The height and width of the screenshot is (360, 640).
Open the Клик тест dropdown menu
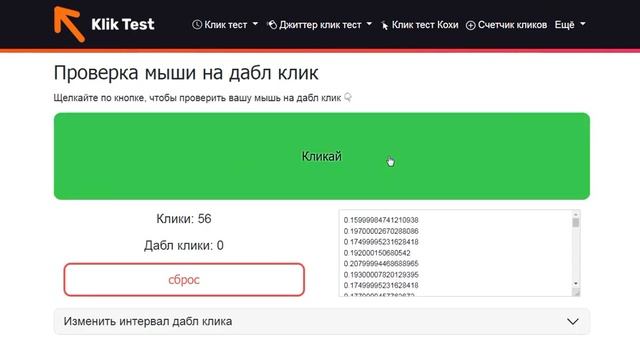pos(225,25)
